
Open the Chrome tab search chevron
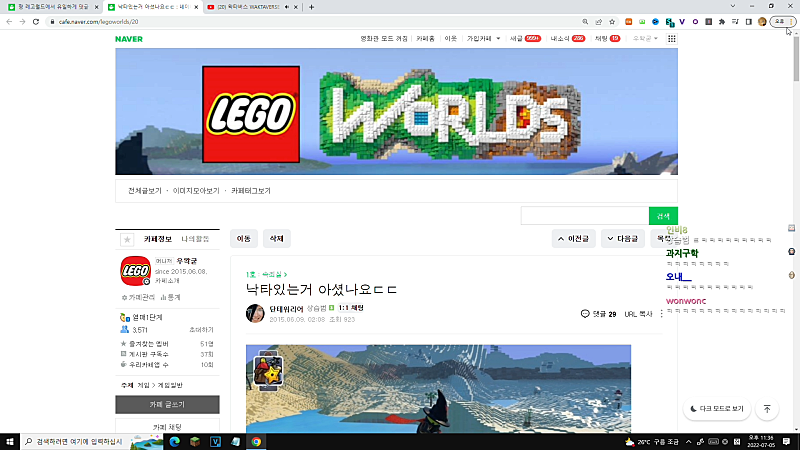[733, 7]
